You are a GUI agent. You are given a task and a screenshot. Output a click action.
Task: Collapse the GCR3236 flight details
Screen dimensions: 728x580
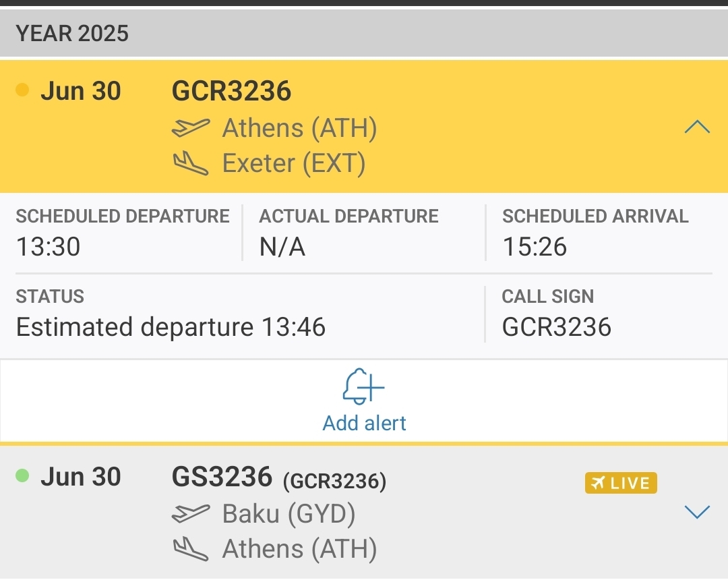(x=697, y=126)
